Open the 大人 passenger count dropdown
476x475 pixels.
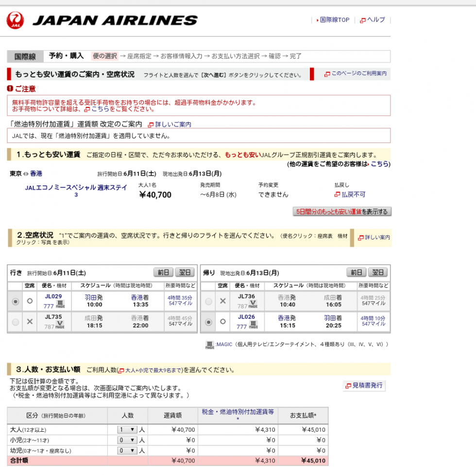coord(127,430)
